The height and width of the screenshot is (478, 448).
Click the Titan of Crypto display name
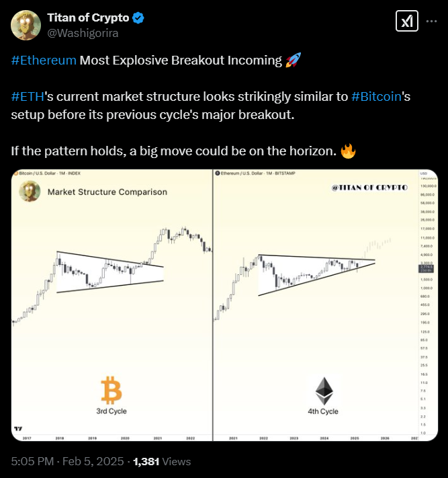[x=87, y=17]
